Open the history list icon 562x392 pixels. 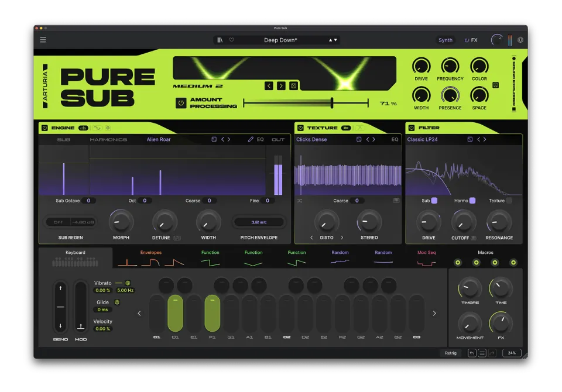pyautogui.click(x=482, y=353)
